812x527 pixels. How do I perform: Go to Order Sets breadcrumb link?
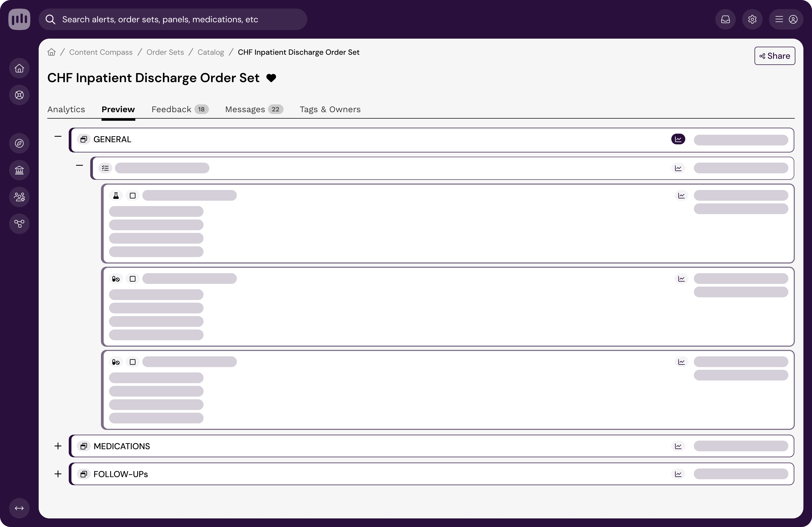coord(165,52)
